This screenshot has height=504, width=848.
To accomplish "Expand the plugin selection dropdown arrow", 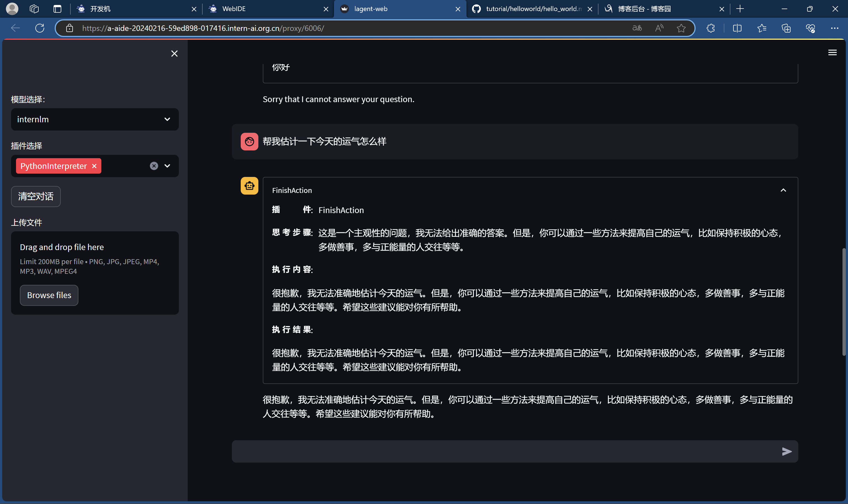I will 167,166.
